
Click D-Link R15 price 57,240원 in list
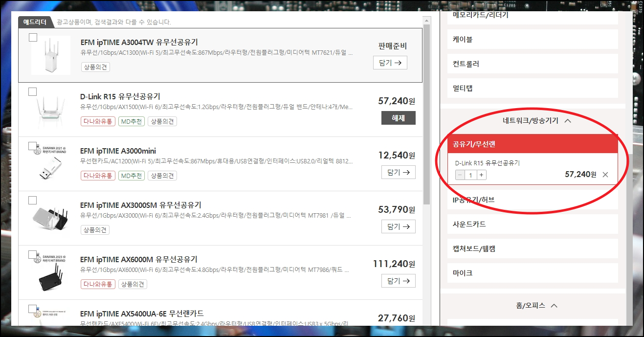[397, 101]
